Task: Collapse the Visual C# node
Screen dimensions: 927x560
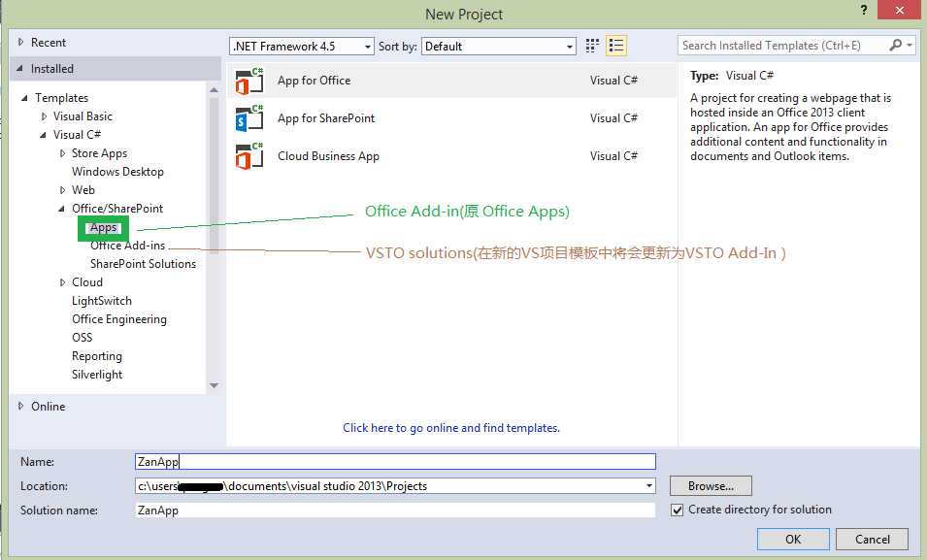Action: [x=43, y=135]
